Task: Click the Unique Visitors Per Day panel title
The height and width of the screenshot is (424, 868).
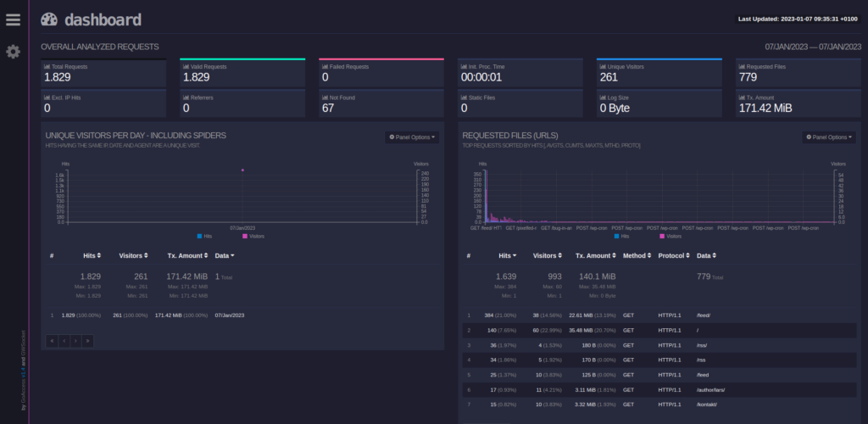Action: [136, 136]
